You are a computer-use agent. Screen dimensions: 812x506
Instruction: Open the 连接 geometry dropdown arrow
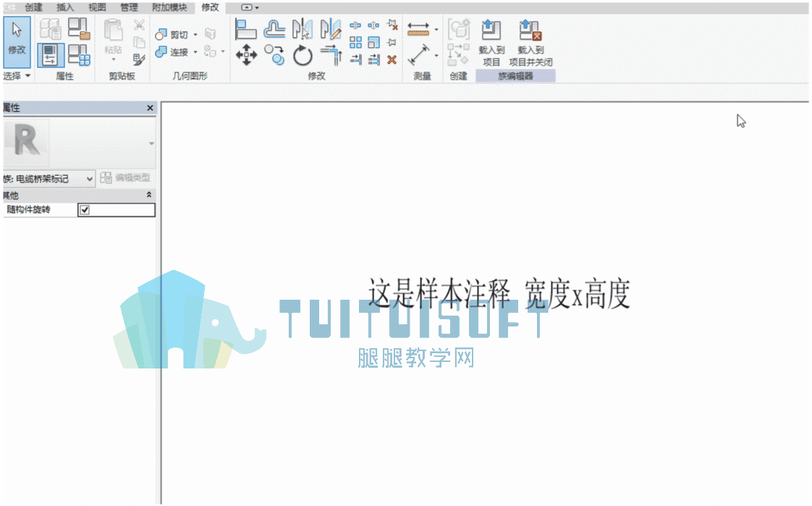point(195,52)
